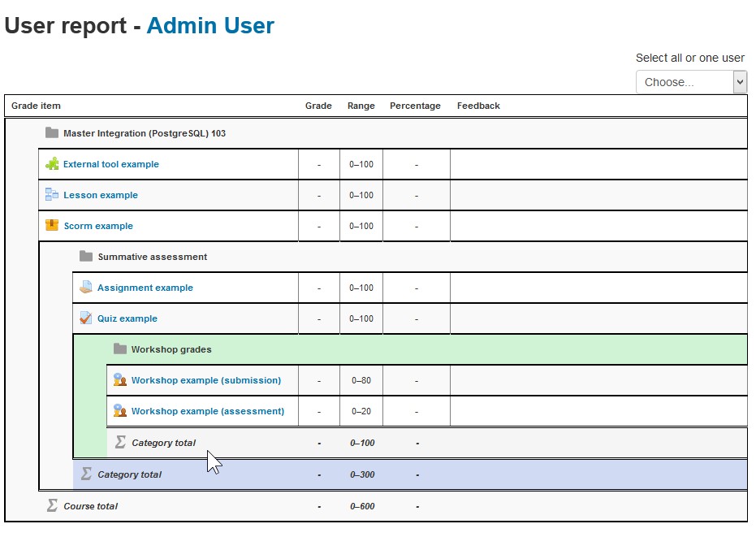
Task: Click the sigma icon of 0–300 Category total
Action: pos(86,474)
